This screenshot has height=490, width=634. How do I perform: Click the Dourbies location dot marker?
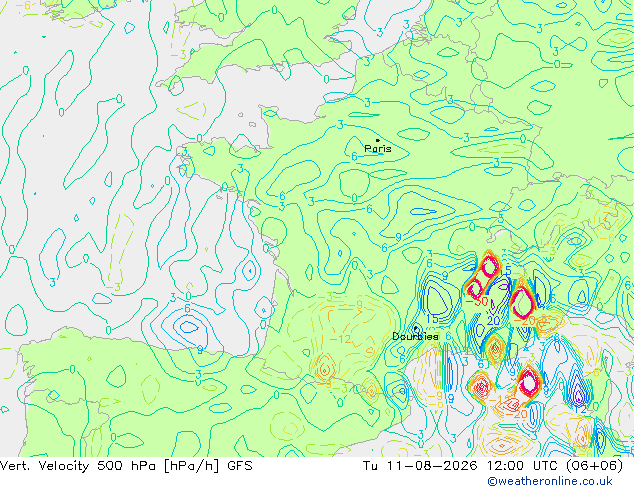pyautogui.click(x=415, y=328)
